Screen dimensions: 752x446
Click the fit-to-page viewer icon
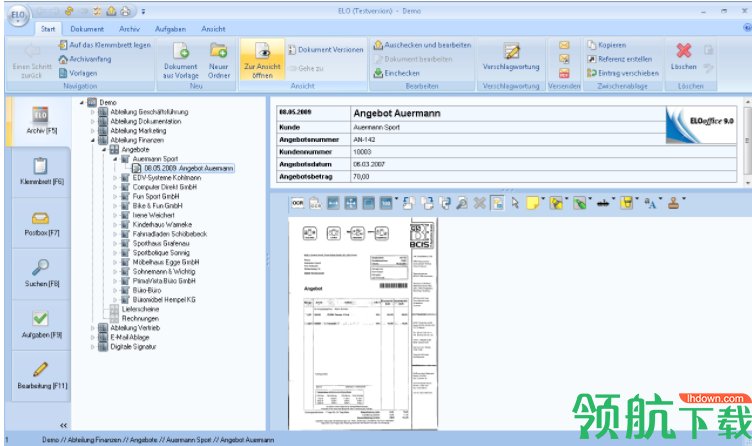click(351, 203)
